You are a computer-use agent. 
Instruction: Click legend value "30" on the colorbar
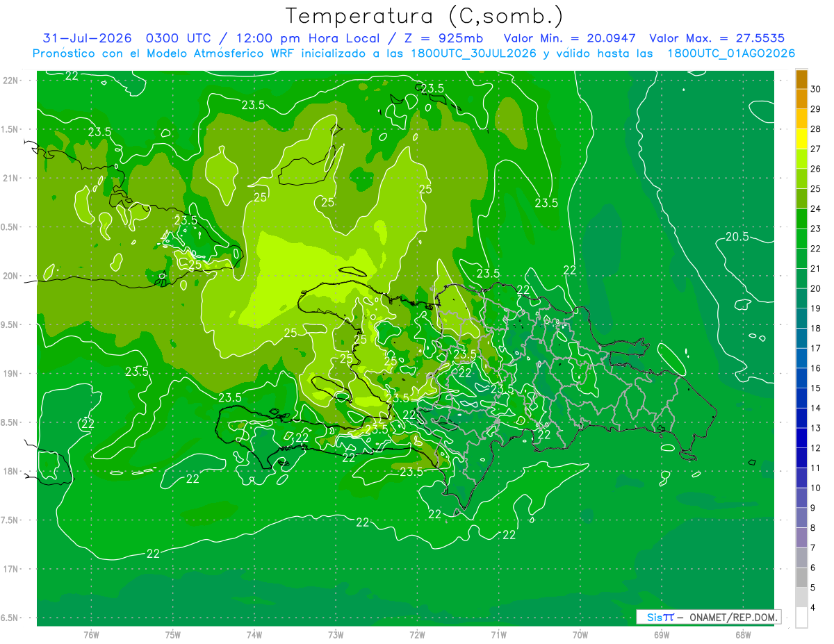816,88
